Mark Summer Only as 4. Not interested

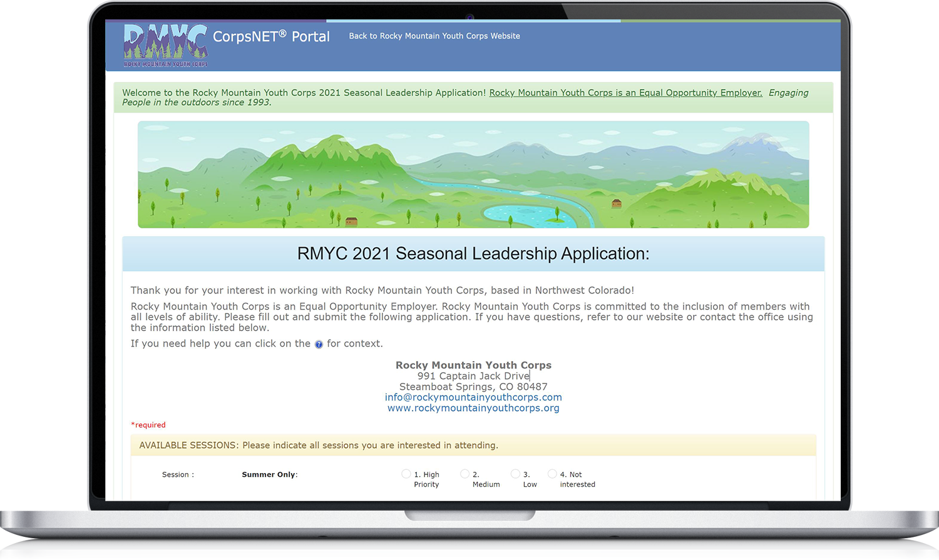click(552, 474)
